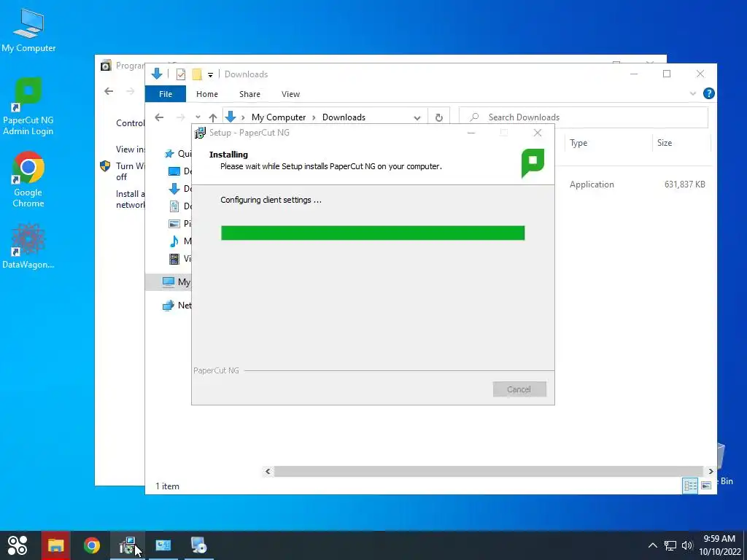Open Explorer help icon

[x=708, y=93]
